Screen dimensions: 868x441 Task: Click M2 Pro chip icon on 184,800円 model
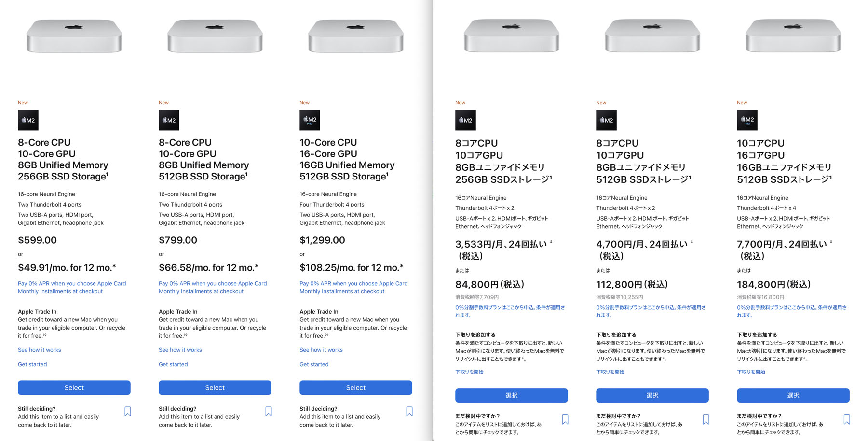(x=747, y=120)
